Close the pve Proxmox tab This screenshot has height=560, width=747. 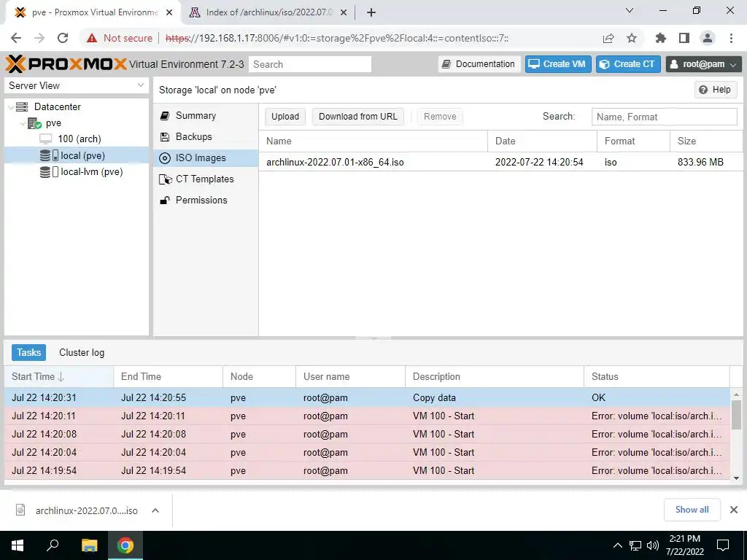pos(169,12)
